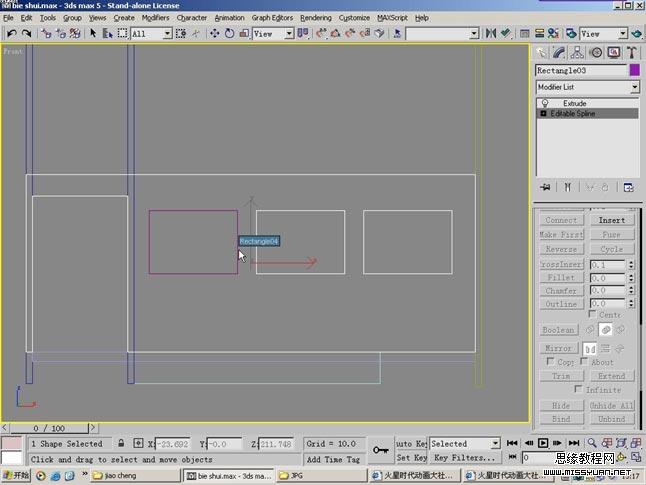Image resolution: width=646 pixels, height=485 pixels.
Task: Click the CrossInsert spinner arrows
Action: click(631, 264)
